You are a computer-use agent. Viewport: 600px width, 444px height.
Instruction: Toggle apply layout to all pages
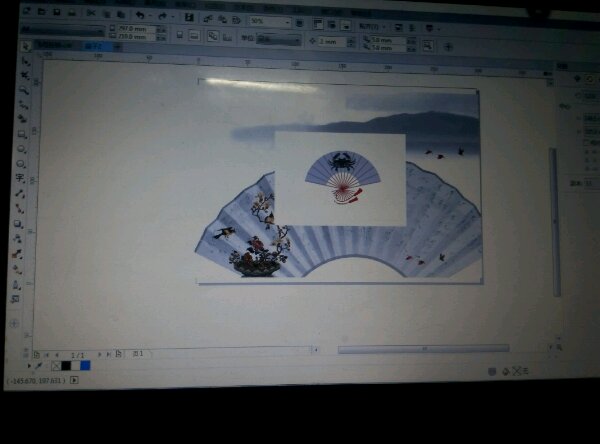[x=212, y=36]
